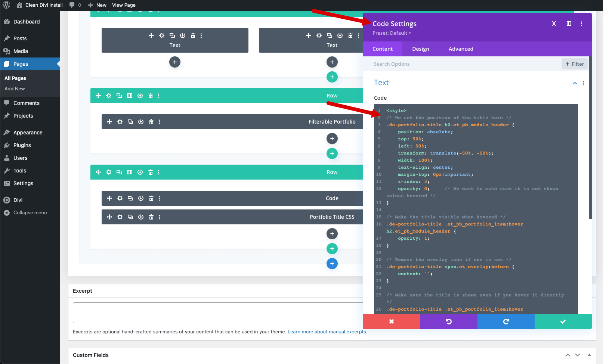The height and width of the screenshot is (364, 603).
Task: Open row settings for Filterable Portfolio row
Action: pyautogui.click(x=109, y=96)
